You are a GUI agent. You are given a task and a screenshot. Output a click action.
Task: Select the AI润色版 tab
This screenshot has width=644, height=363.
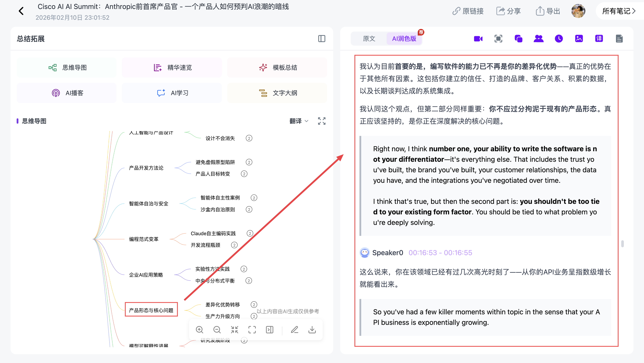pos(404,39)
